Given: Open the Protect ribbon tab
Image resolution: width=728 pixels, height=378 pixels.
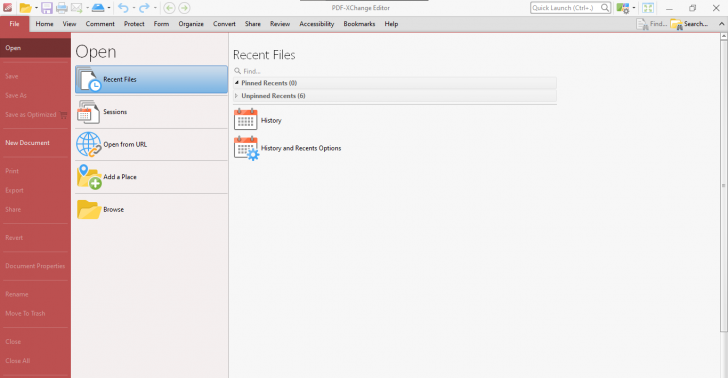Looking at the screenshot, I should pos(134,24).
